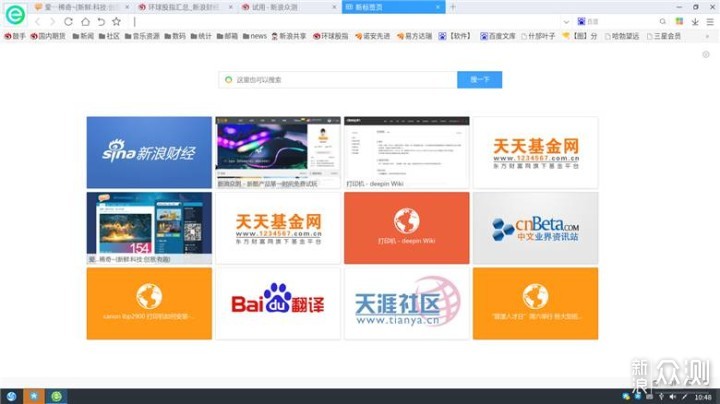Expand the bookmarks bar overflow arrow
This screenshot has height=404, width=720.
point(707,36)
